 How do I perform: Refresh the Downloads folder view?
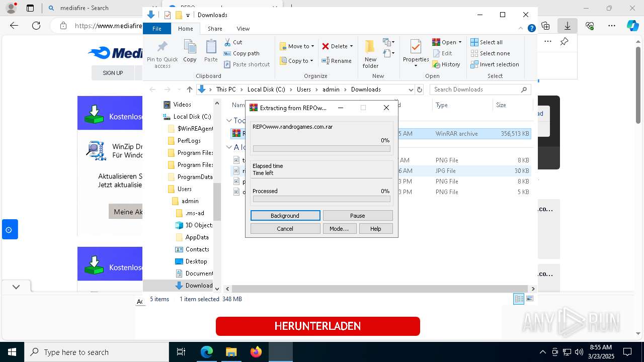[x=420, y=89]
